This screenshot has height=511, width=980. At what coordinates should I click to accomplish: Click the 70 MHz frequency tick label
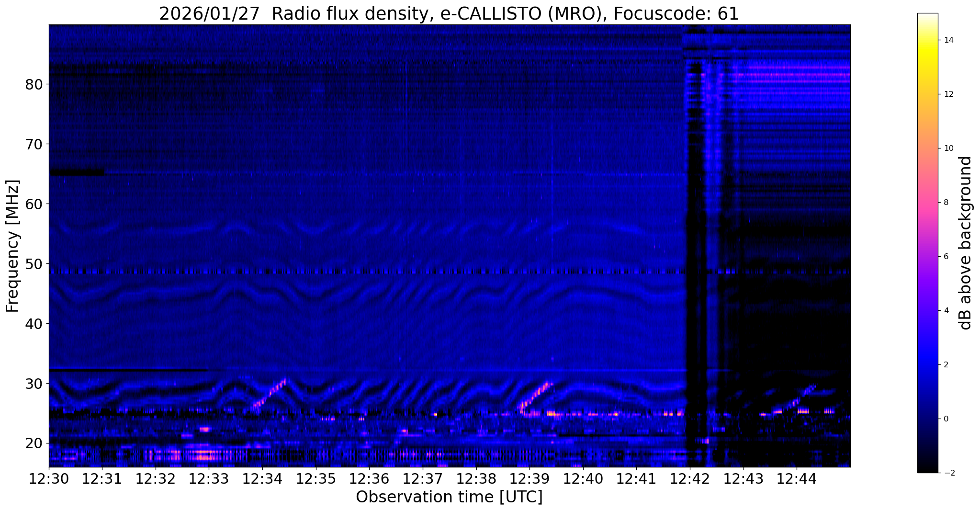tap(34, 144)
